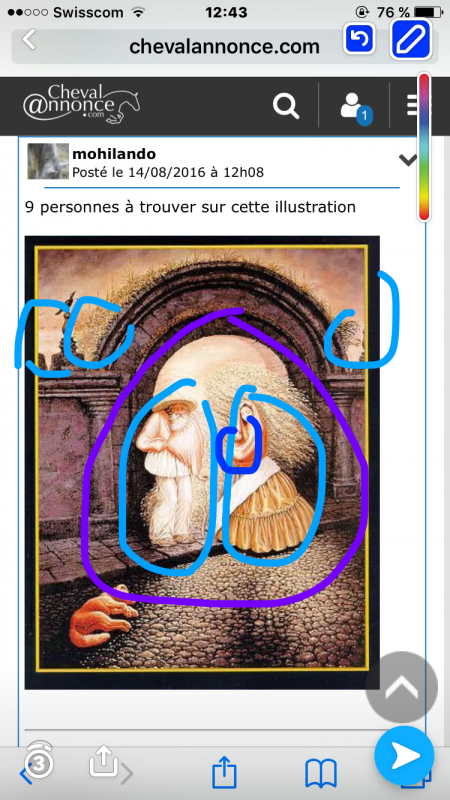Tap the gray share icon at bottom left
Viewport: 450px width, 800px height.
(x=103, y=761)
